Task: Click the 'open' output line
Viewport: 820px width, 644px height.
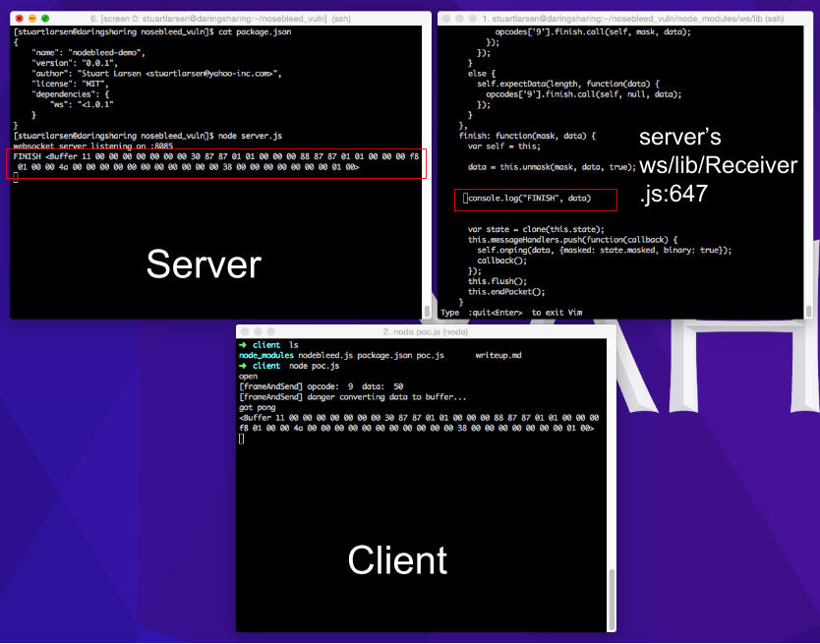Action: tap(248, 377)
